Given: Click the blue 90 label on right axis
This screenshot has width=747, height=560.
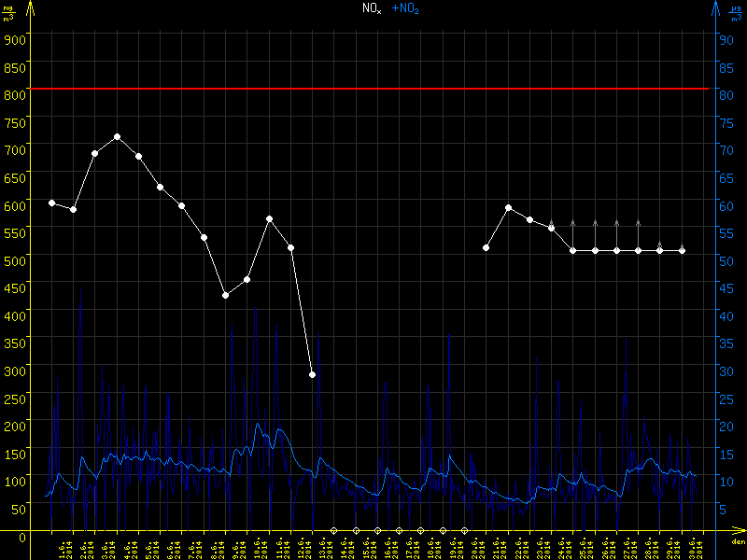Looking at the screenshot, I should click(725, 39).
